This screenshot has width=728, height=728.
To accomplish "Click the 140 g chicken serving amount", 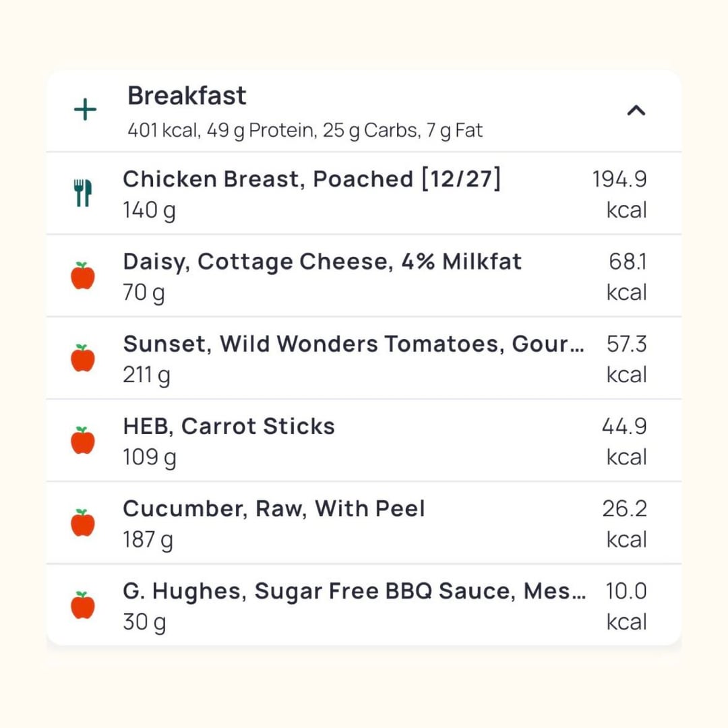I will (x=149, y=211).
